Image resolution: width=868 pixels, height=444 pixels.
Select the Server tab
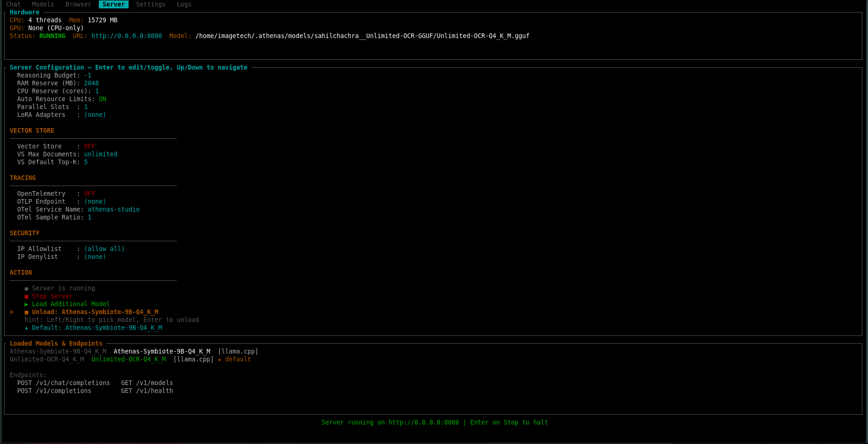(x=114, y=4)
